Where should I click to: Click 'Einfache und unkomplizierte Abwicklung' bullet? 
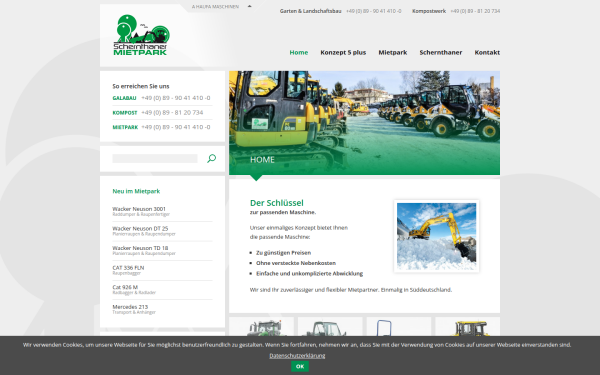pyautogui.click(x=310, y=274)
